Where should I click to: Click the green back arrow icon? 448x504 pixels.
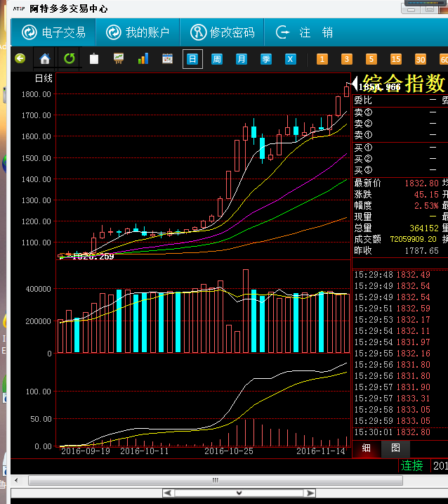(20, 58)
